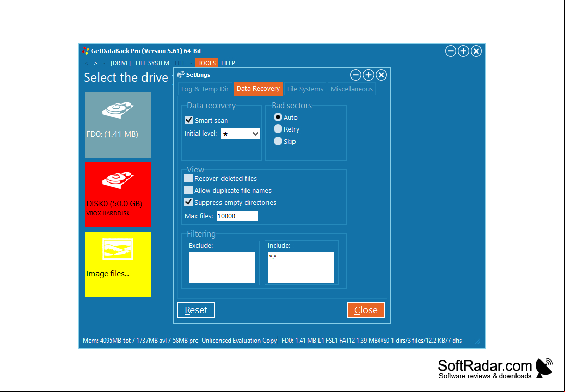Maximize the Settings dialog with plus icon
This screenshot has height=392, width=565.
[369, 75]
